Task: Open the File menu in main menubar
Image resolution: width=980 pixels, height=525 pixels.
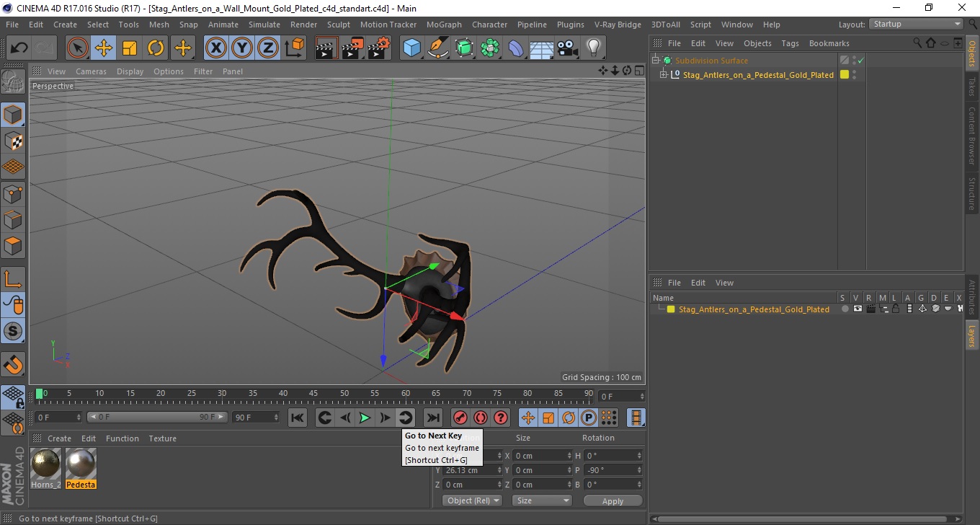Action: [12, 25]
